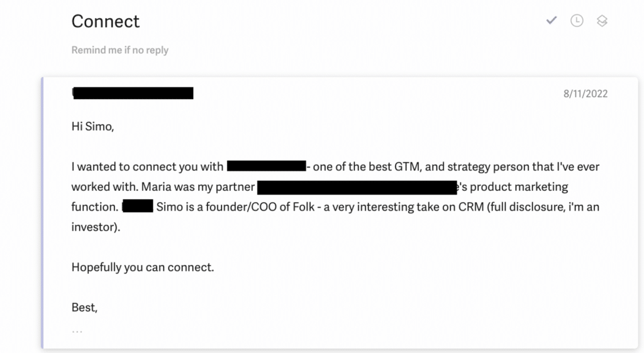Click the stacked layers icon

[602, 21]
